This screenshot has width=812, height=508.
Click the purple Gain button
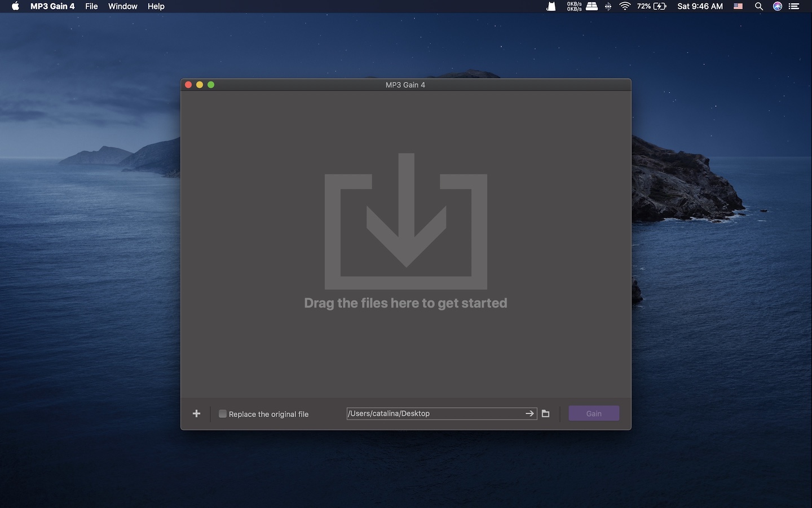click(594, 414)
